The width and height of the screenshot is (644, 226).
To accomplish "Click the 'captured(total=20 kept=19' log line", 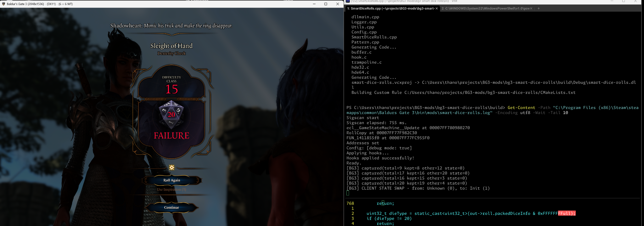I will (407, 183).
